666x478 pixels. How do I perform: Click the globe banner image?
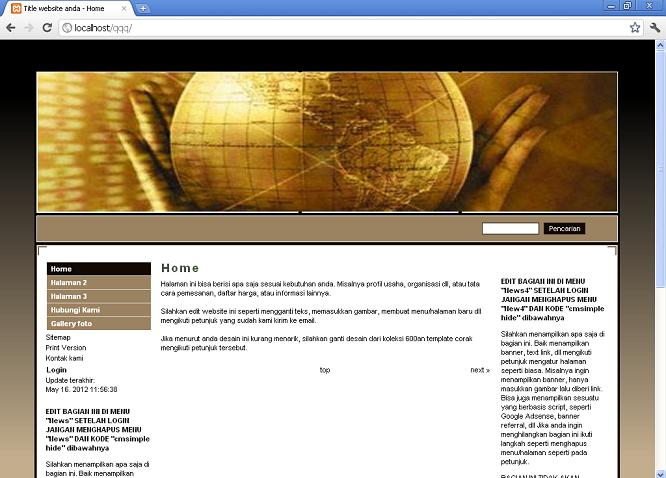pyautogui.click(x=327, y=142)
